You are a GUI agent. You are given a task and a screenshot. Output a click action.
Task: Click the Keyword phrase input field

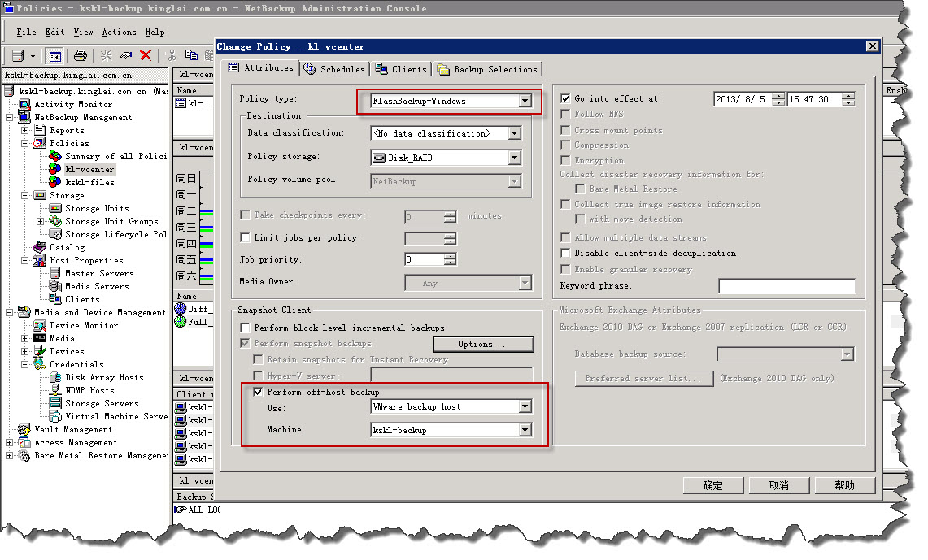click(x=787, y=286)
